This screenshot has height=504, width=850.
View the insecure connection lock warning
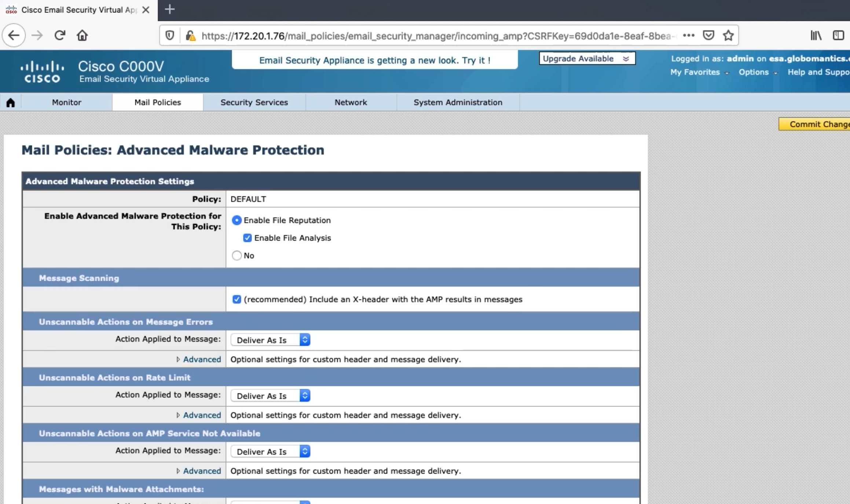point(190,36)
